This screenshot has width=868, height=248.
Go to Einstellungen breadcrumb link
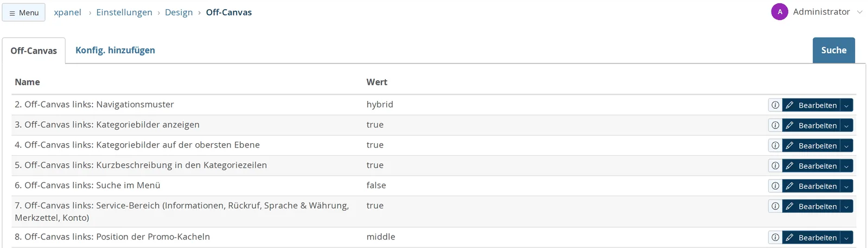124,12
